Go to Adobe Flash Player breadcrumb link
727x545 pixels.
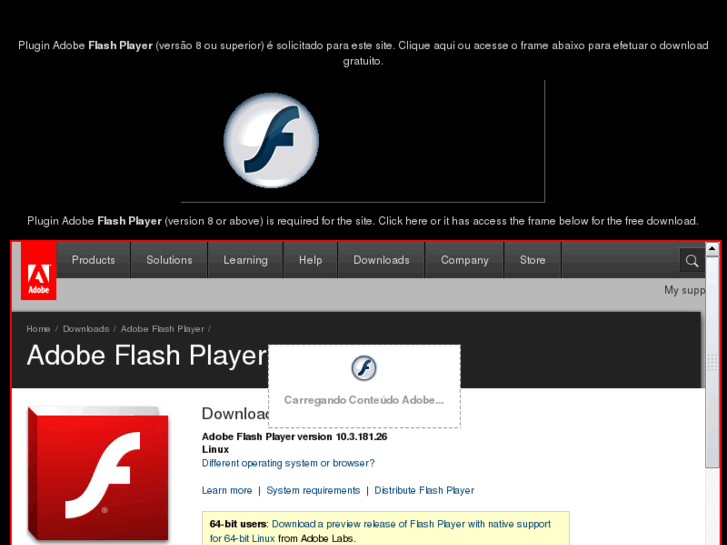(x=162, y=329)
